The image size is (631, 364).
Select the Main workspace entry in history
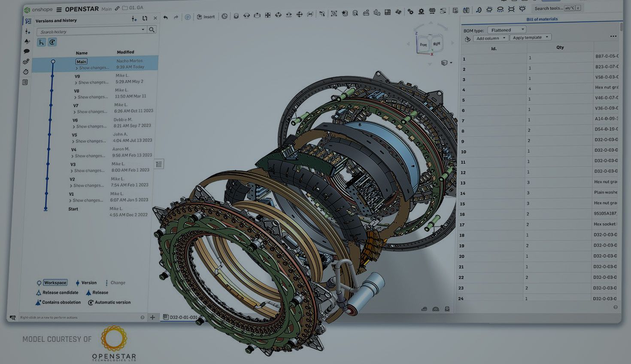pos(81,61)
